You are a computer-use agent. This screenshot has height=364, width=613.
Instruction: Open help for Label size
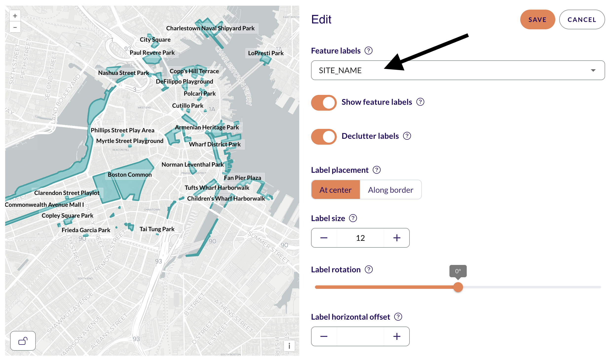click(x=353, y=218)
